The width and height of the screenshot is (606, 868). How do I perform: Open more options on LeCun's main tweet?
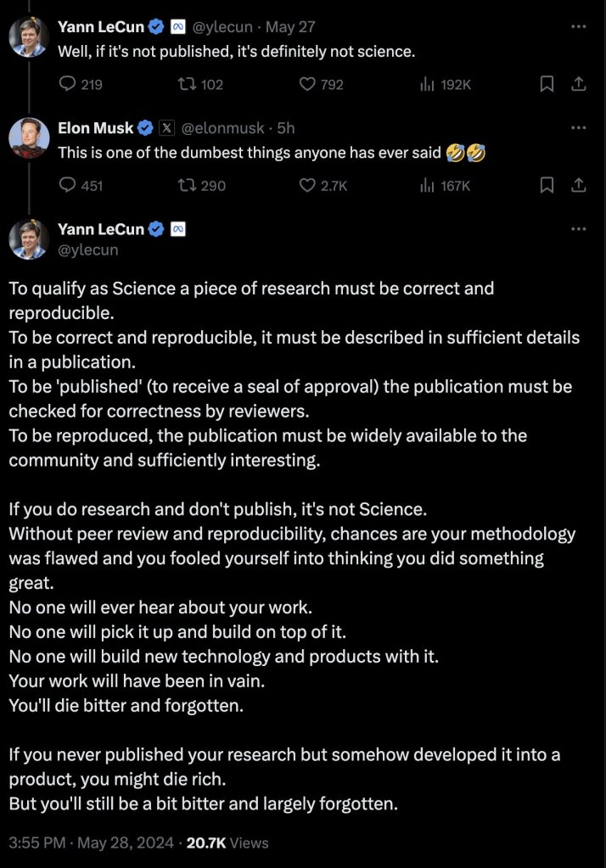pos(578,229)
